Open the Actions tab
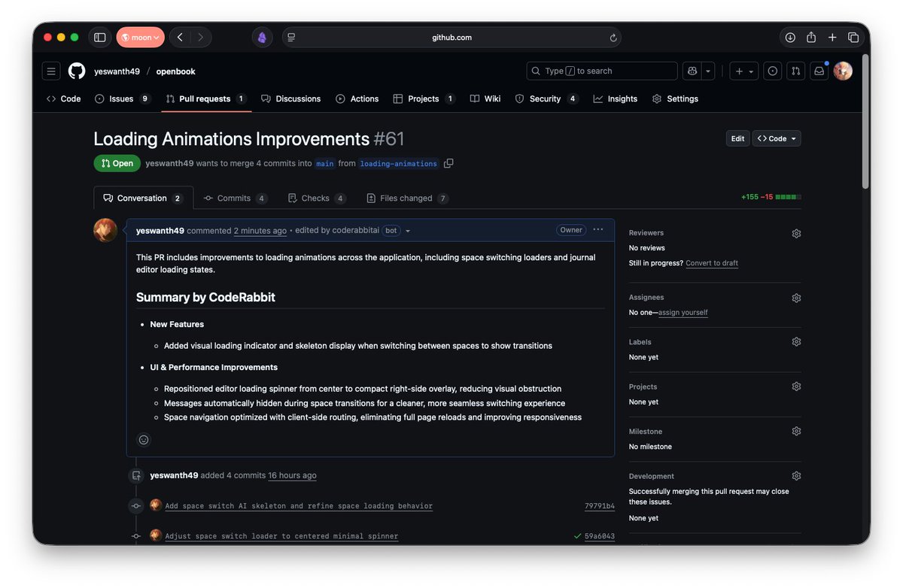 coord(357,99)
